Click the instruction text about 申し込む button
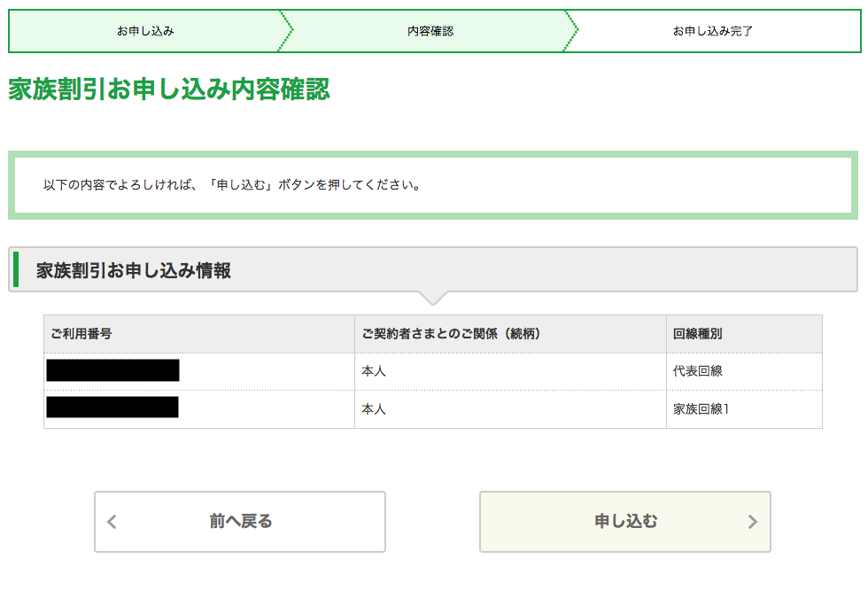868x590 pixels. [x=232, y=185]
